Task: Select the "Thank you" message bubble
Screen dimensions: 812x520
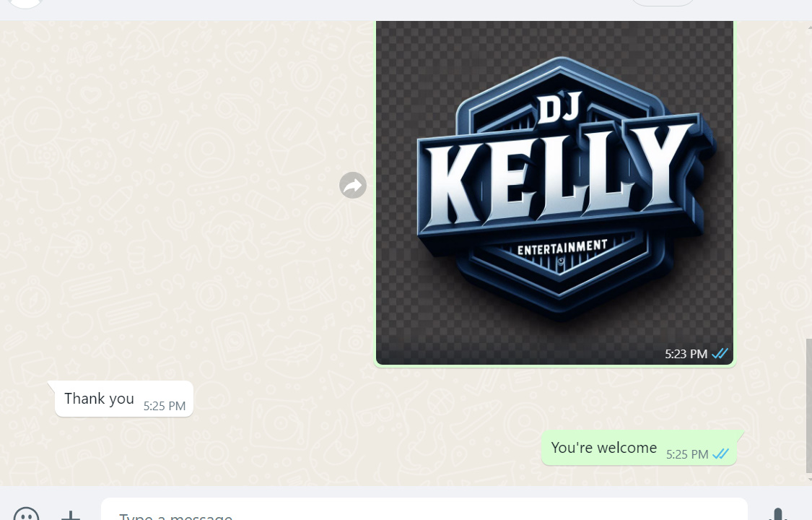Action: point(123,399)
